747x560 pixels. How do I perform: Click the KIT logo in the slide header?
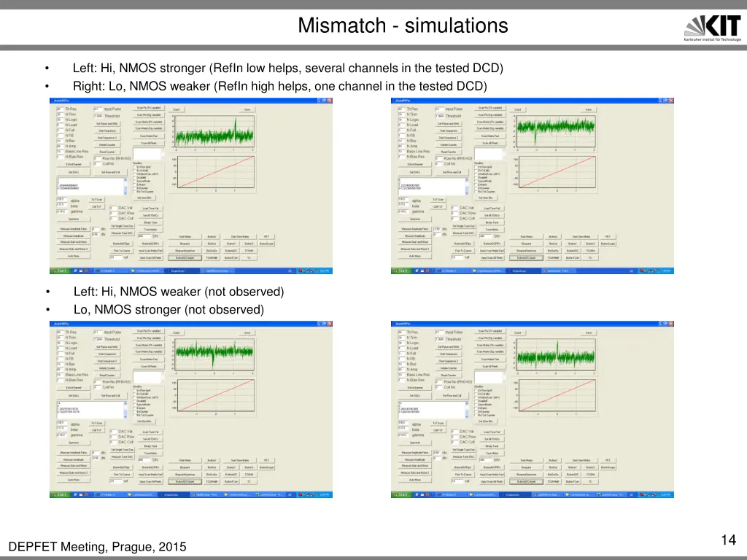click(x=711, y=29)
